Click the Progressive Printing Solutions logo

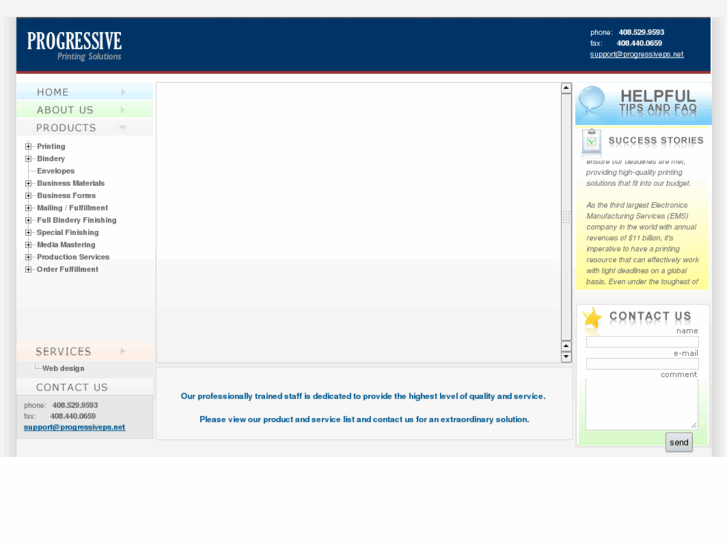coord(74,46)
